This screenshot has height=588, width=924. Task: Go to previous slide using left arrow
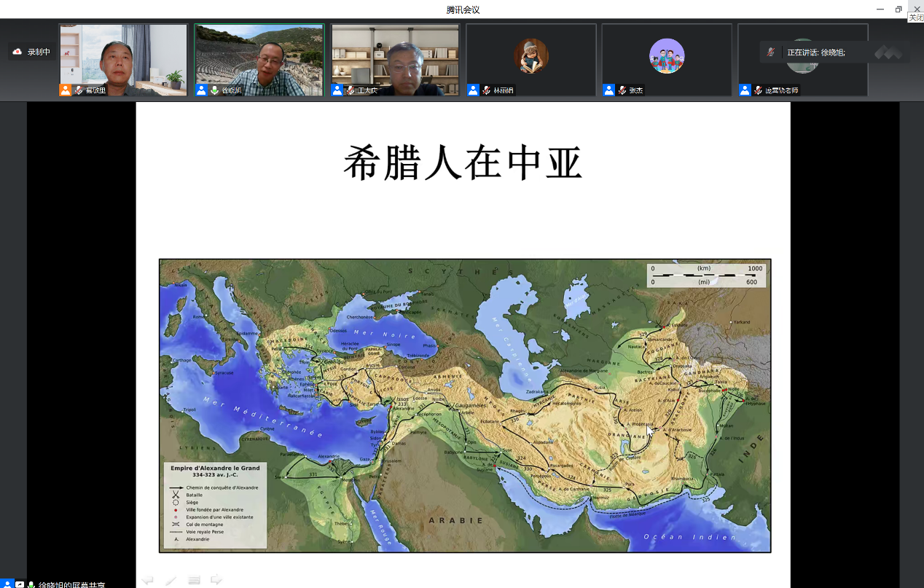click(x=148, y=580)
